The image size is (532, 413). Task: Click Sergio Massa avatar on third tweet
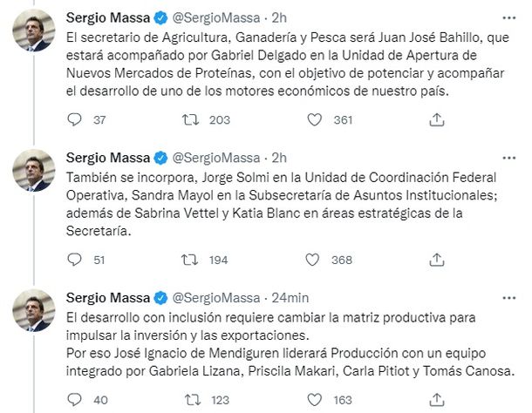click(33, 315)
